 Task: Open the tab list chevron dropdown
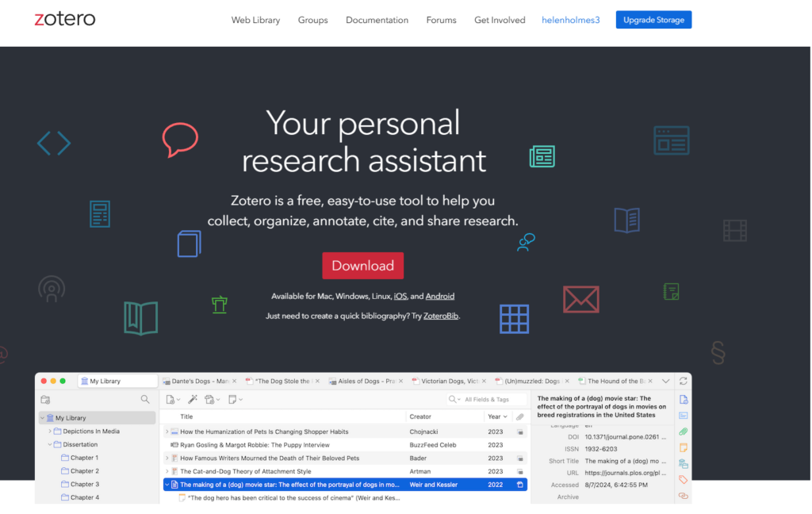[665, 382]
